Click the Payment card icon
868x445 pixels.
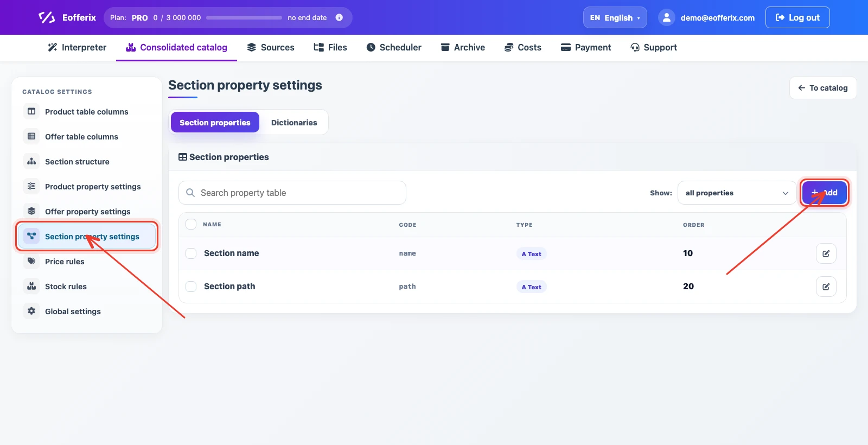pyautogui.click(x=566, y=47)
